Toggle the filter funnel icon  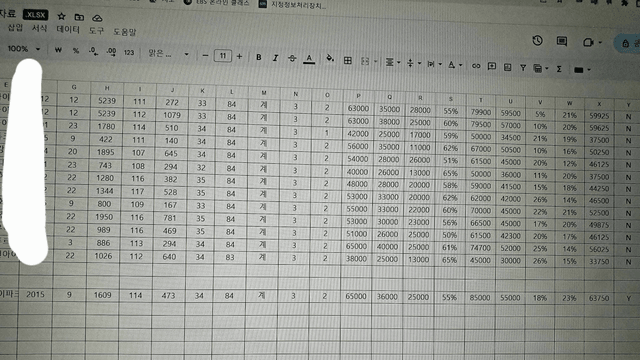tap(523, 68)
